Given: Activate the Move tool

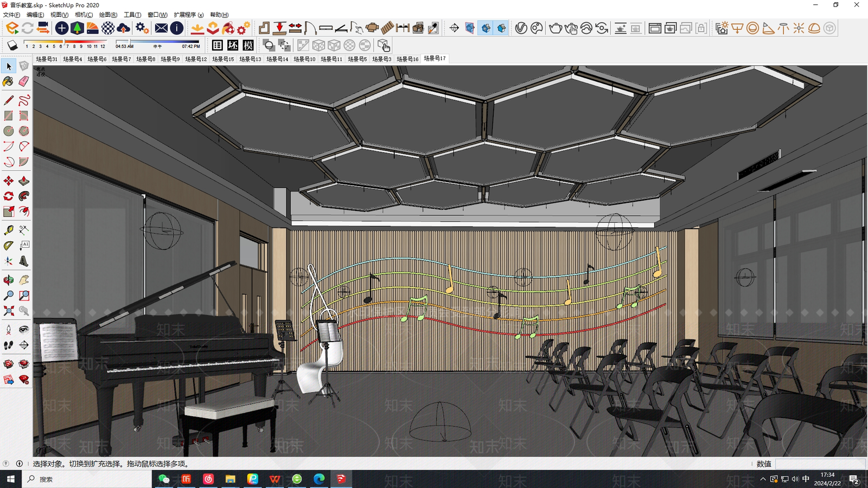Looking at the screenshot, I should coord(9,181).
